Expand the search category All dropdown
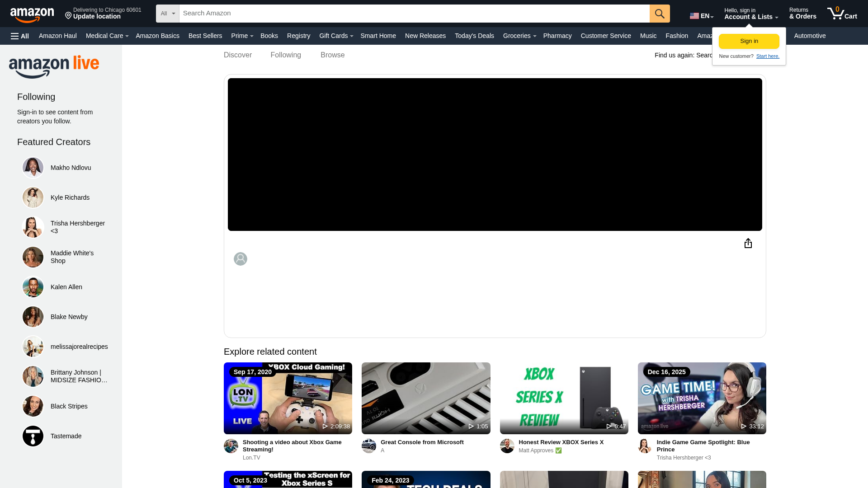This screenshot has height=488, width=868. 167,14
